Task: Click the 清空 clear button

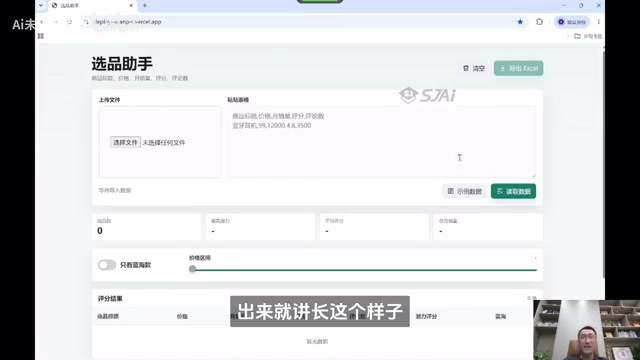Action: (473, 68)
